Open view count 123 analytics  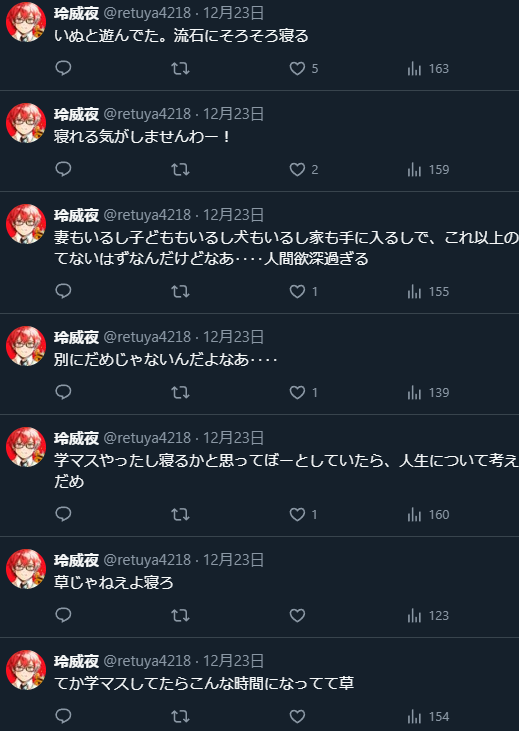tap(428, 615)
